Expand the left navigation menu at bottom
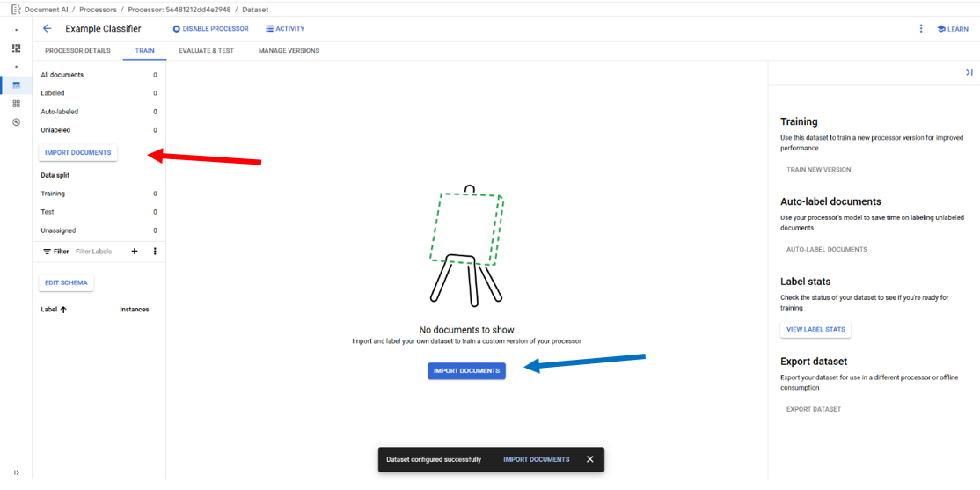 coord(16,472)
